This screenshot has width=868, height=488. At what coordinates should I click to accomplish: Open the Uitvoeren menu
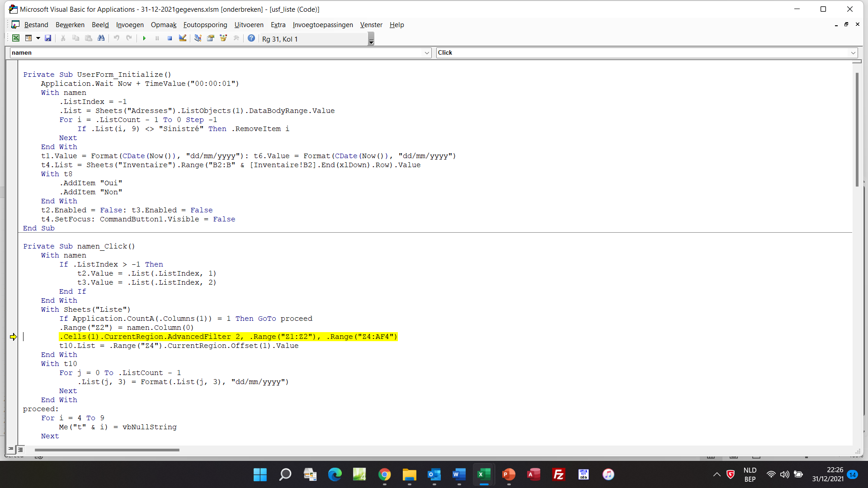pos(249,25)
